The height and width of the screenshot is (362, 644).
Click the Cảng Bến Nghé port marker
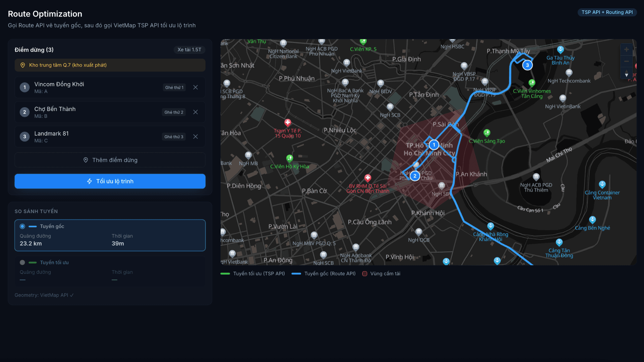tap(592, 220)
